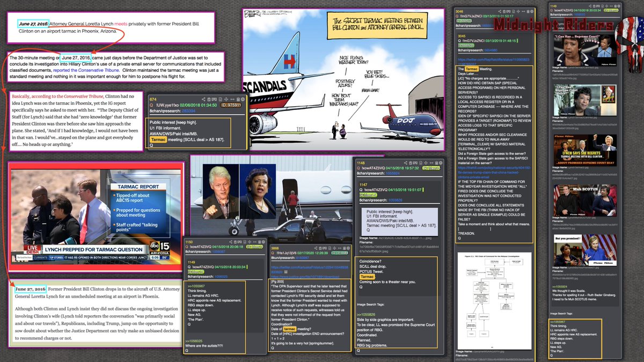The height and width of the screenshot is (362, 644).
Task: Open the red 'meets' link in the first article
Action: coord(121,24)
